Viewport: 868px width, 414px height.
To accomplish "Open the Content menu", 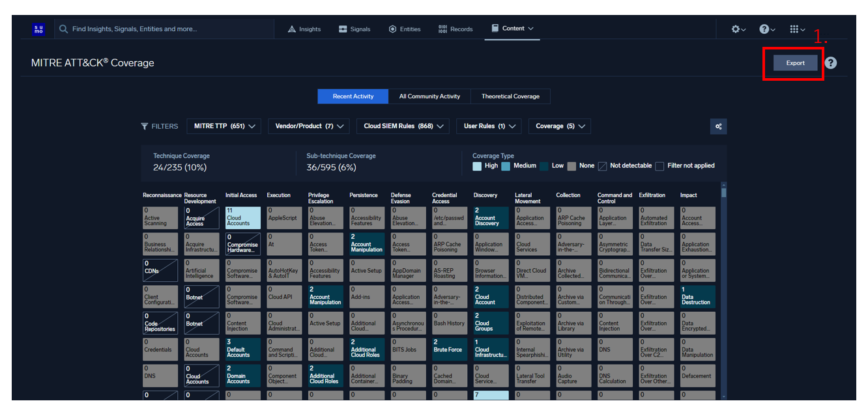I will click(x=512, y=29).
